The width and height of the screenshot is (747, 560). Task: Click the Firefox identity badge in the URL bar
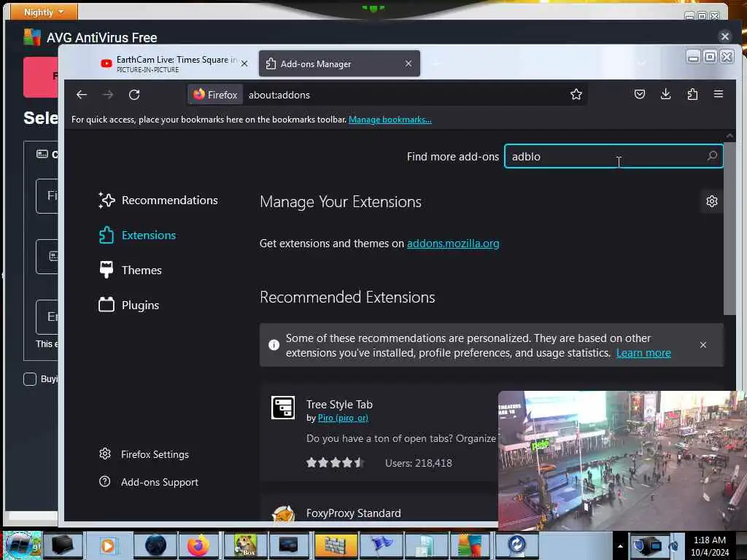[215, 95]
